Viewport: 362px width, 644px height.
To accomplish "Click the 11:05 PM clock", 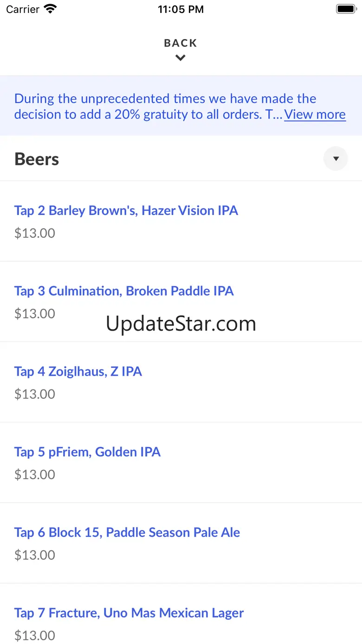I will point(181,9).
